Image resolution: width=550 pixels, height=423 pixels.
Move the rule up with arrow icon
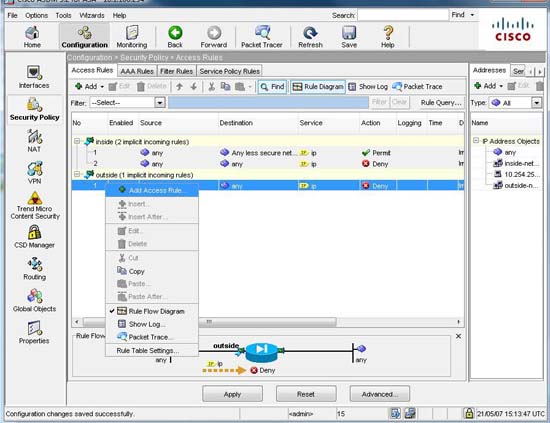179,87
